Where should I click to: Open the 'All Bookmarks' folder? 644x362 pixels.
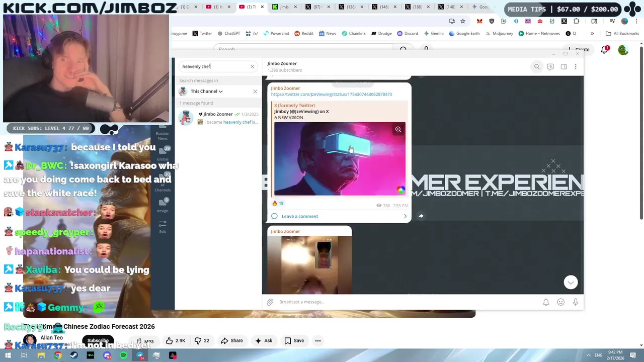622,34
